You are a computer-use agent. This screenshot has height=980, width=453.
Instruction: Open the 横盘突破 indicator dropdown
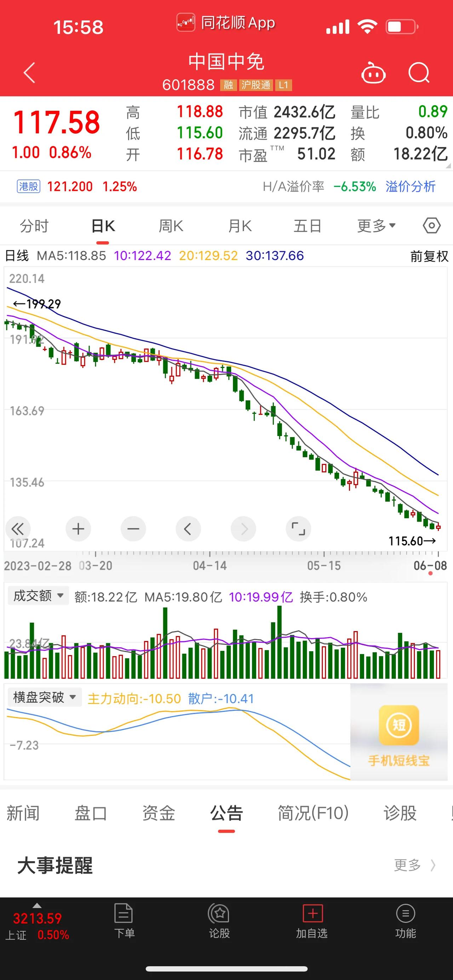(45, 697)
